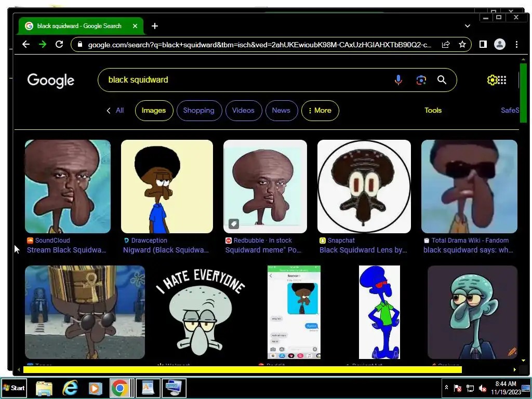The image size is (532, 399).
Task: Click the green vertical scrollbar thumb
Action: 523,92
